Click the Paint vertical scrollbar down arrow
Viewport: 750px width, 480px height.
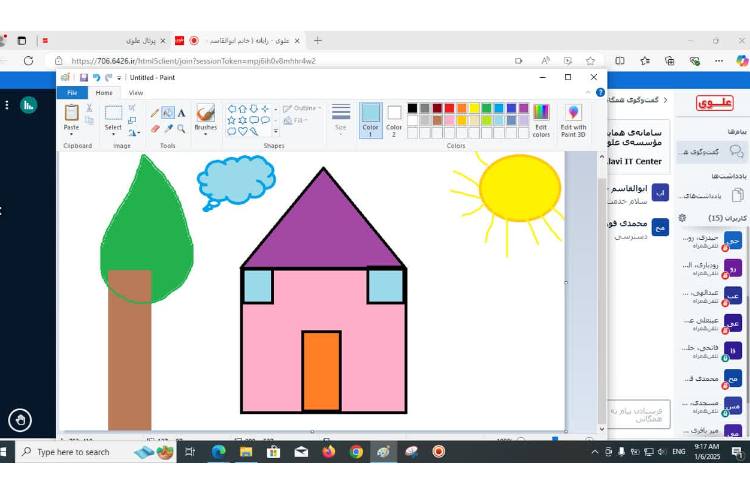[602, 429]
